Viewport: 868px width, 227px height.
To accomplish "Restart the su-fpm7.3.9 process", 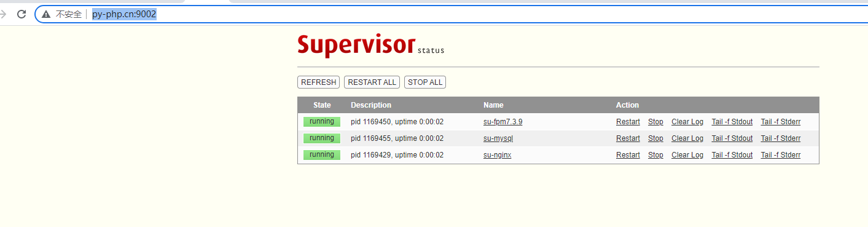I will 628,122.
